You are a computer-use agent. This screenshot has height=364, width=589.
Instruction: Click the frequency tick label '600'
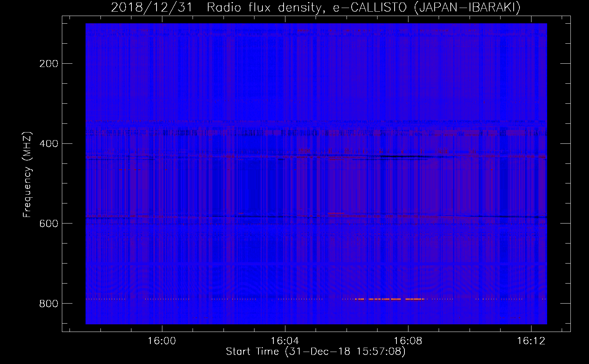coord(49,223)
